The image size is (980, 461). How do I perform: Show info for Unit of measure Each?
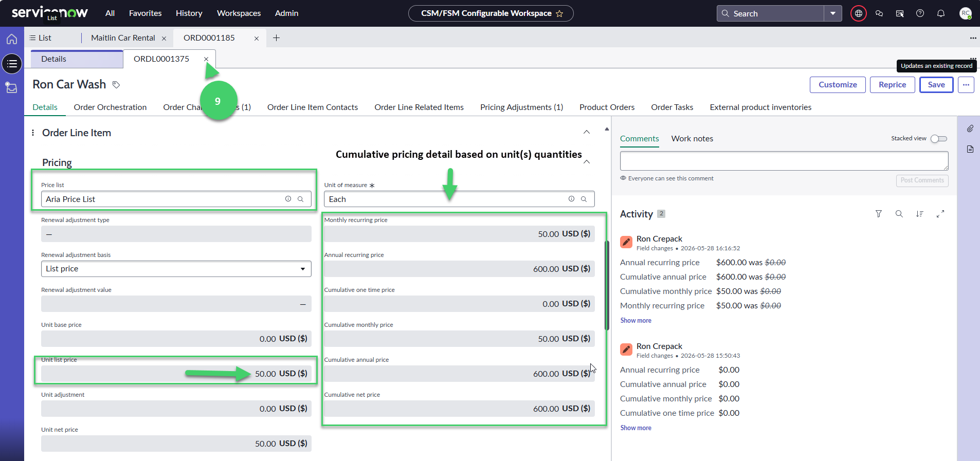click(571, 199)
